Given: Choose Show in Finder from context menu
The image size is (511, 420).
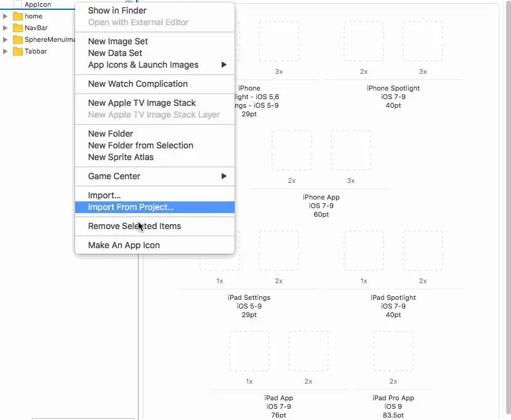Looking at the screenshot, I should tap(155, 10).
